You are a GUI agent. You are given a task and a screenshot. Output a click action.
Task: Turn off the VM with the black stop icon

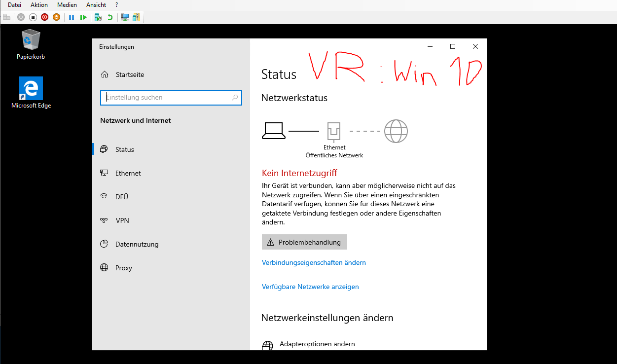click(x=33, y=17)
